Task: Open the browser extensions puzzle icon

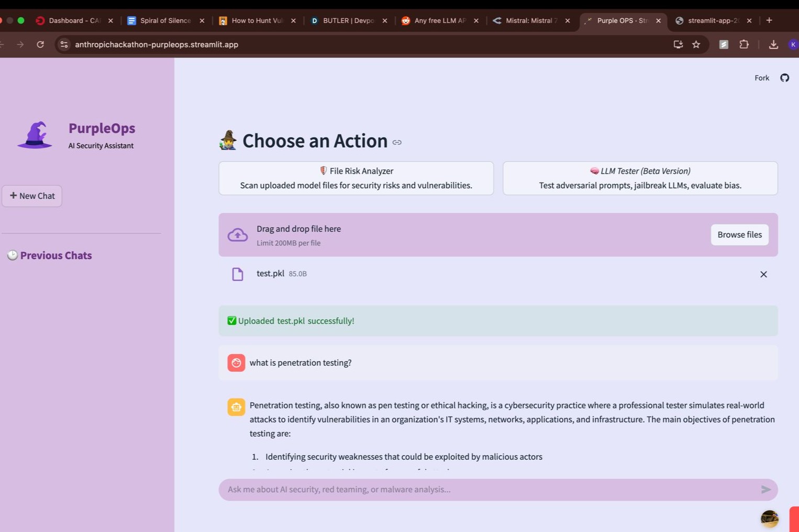Action: [744, 44]
